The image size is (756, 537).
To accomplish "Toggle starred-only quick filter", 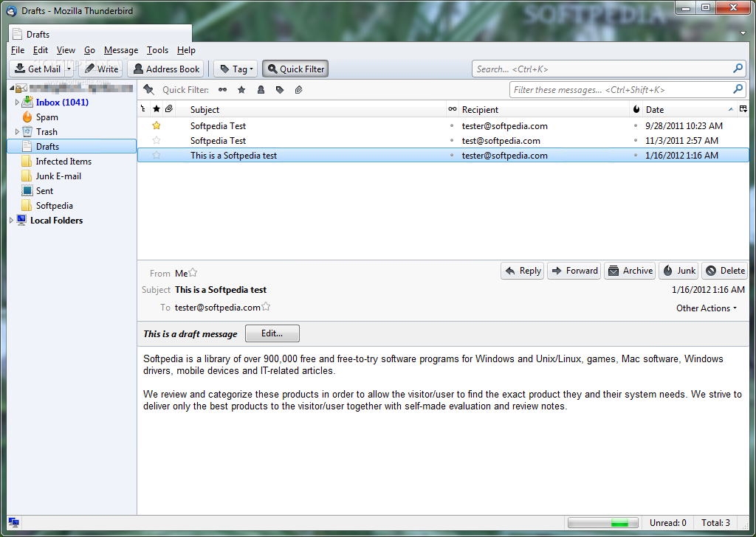I will pos(241,89).
